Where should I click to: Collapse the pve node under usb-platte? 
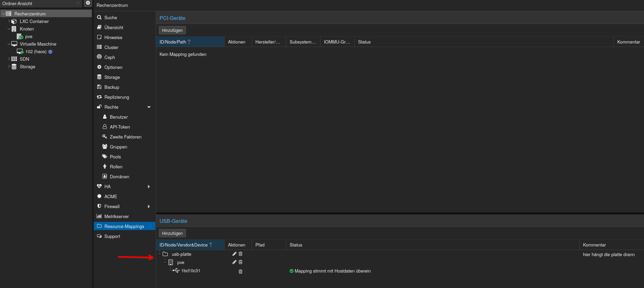pyautogui.click(x=165, y=262)
